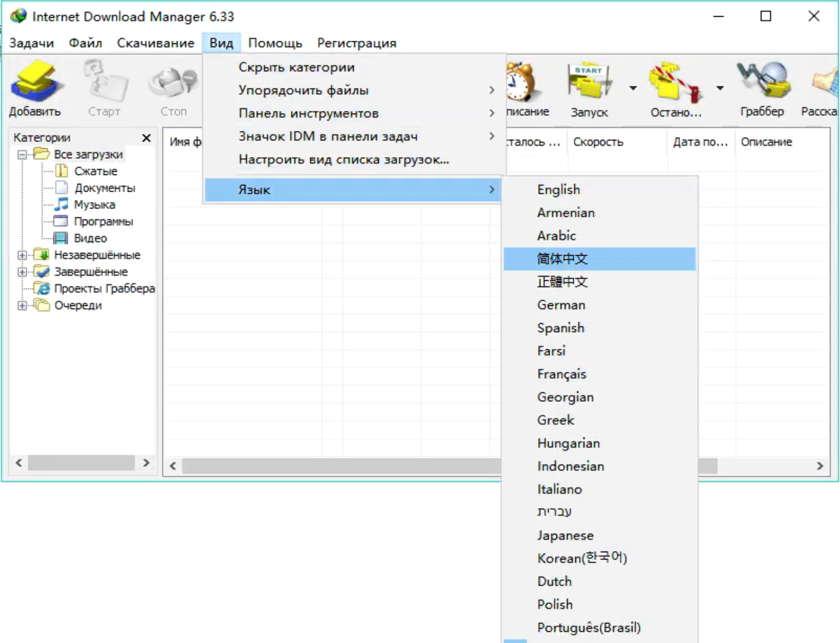Open the Задачи menu
Screen dimensions: 840x643
click(32, 43)
